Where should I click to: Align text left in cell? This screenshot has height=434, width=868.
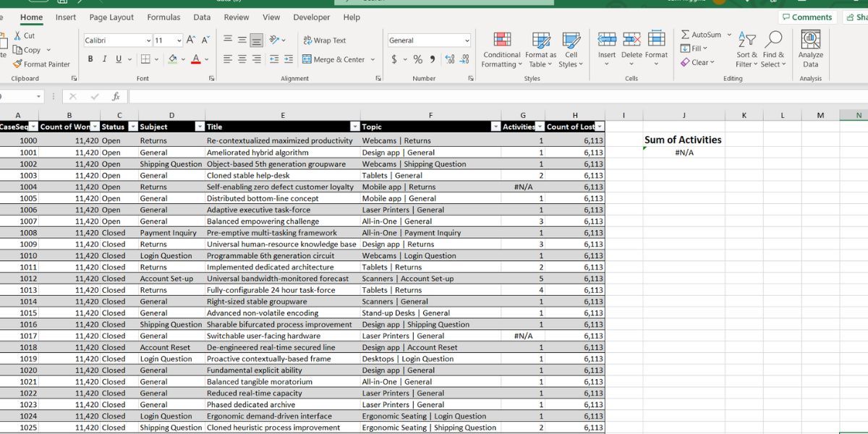coord(228,59)
